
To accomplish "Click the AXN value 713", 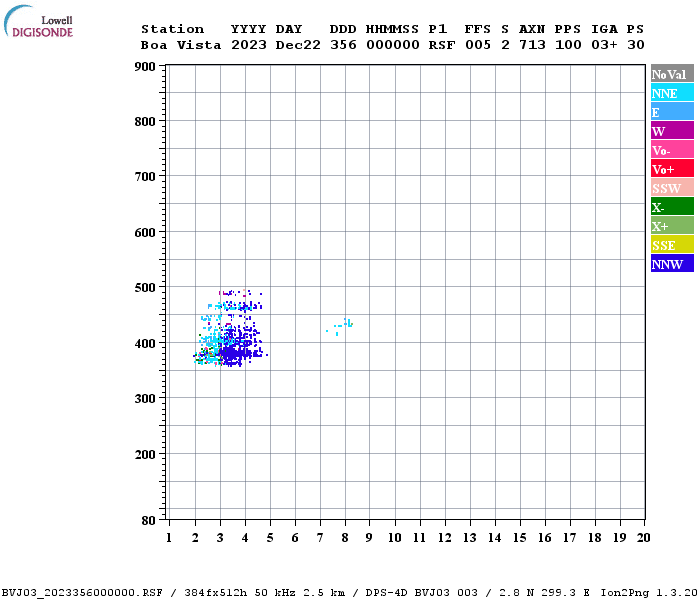I will tap(532, 45).
